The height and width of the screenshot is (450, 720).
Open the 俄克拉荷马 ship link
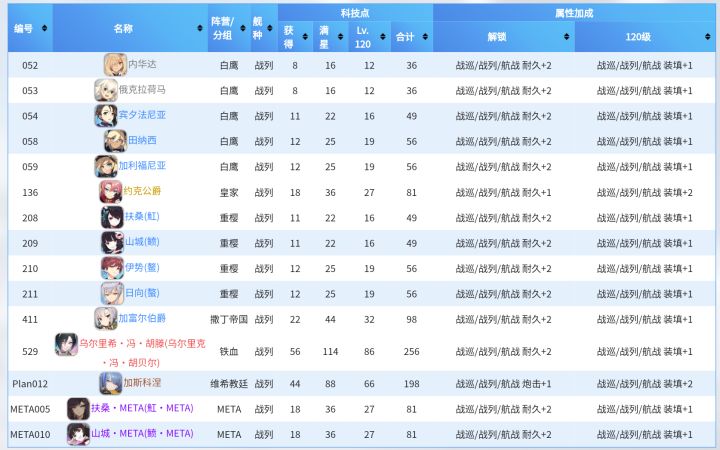click(x=142, y=90)
